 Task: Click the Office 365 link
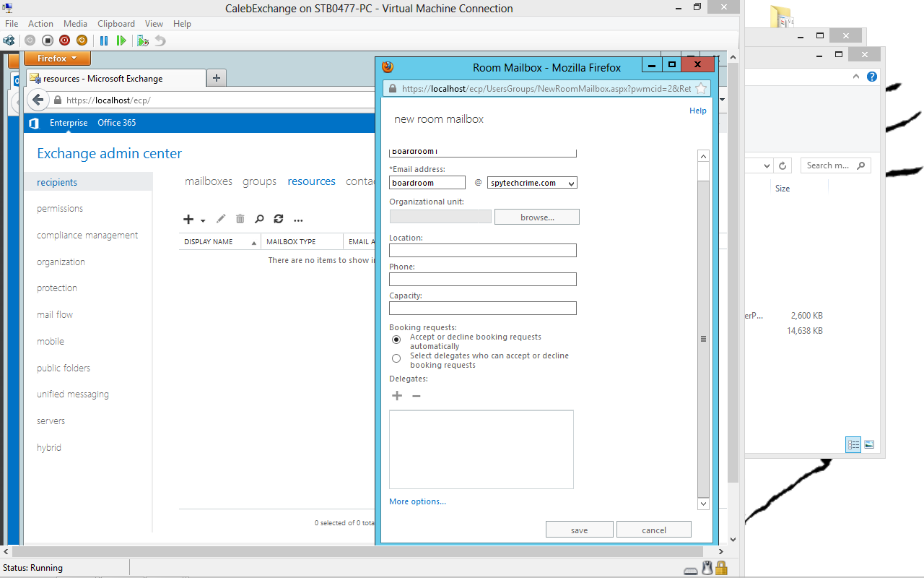coord(117,123)
